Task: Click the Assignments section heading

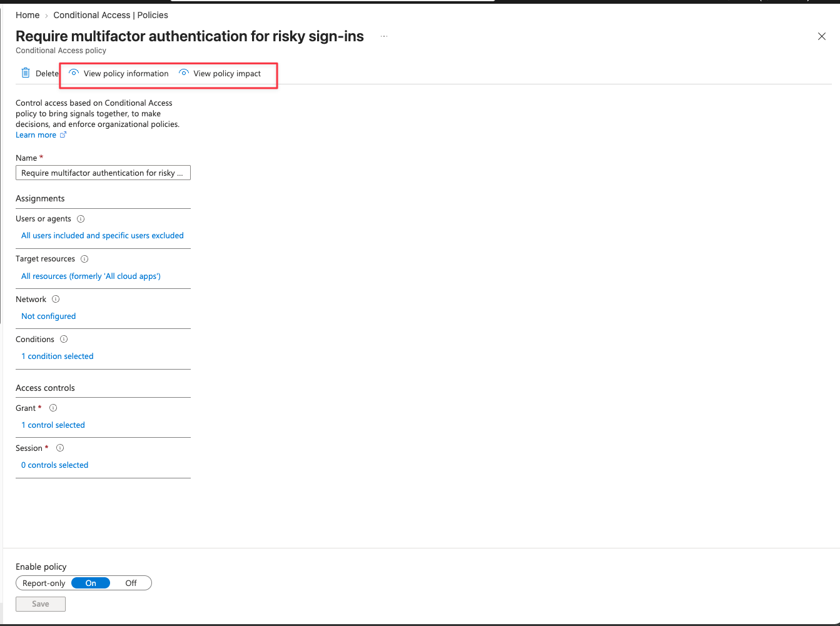Action: click(40, 198)
